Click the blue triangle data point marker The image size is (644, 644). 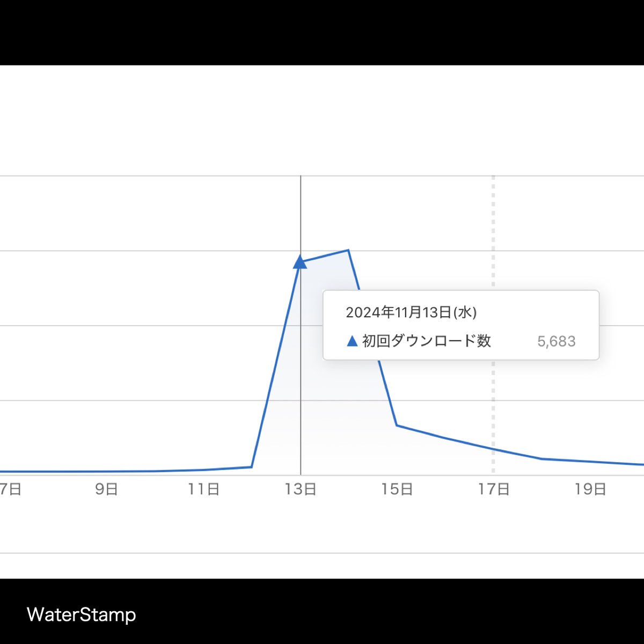click(x=301, y=262)
